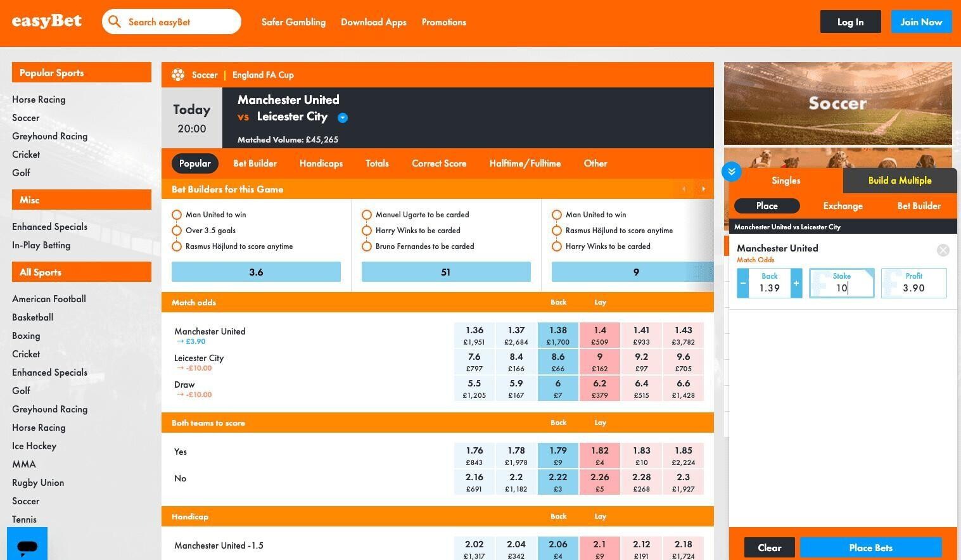Increase back odds with plus button
This screenshot has width=961, height=560.
pyautogui.click(x=796, y=284)
